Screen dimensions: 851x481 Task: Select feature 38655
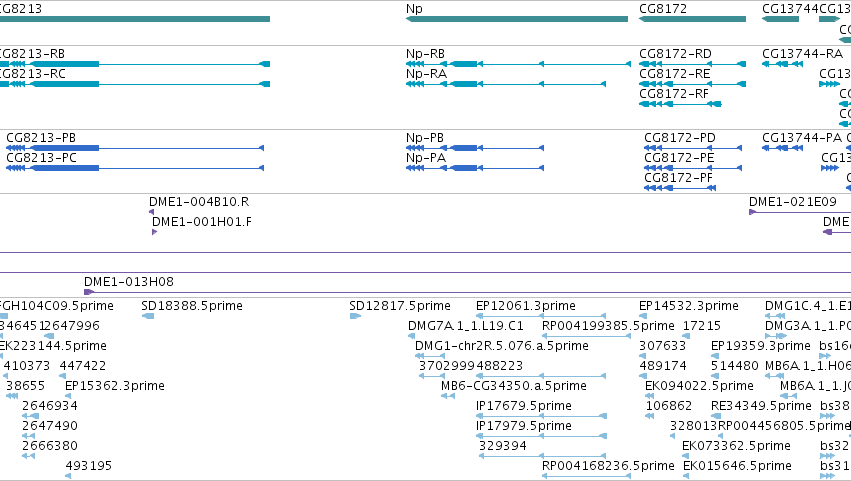[12, 396]
